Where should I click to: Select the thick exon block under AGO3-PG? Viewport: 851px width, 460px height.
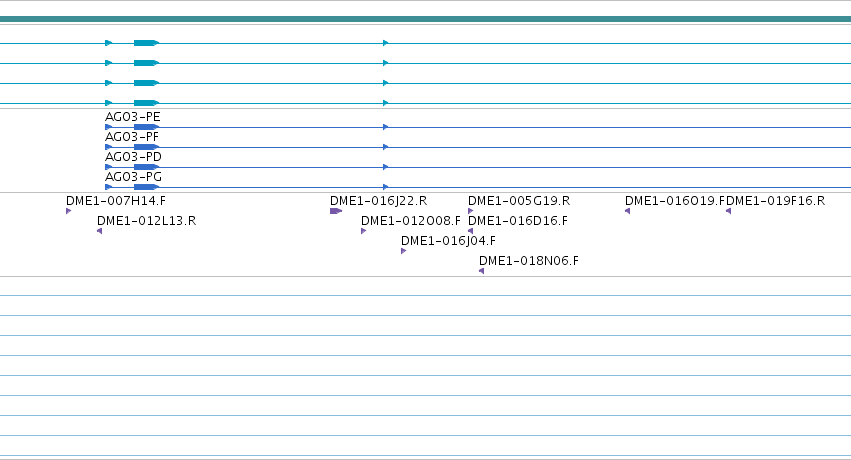click(146, 187)
